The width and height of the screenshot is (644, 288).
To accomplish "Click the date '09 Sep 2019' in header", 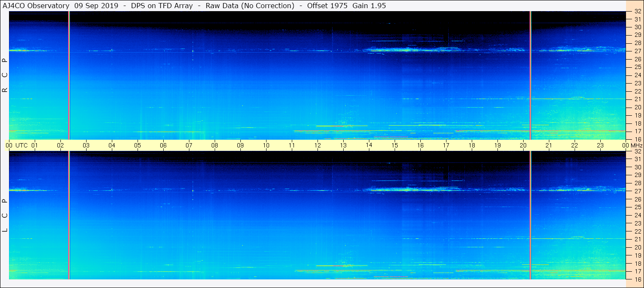I will click(96, 6).
